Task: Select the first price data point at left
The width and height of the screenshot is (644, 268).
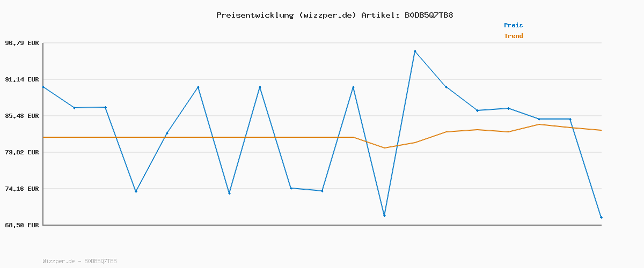Action: (43, 87)
